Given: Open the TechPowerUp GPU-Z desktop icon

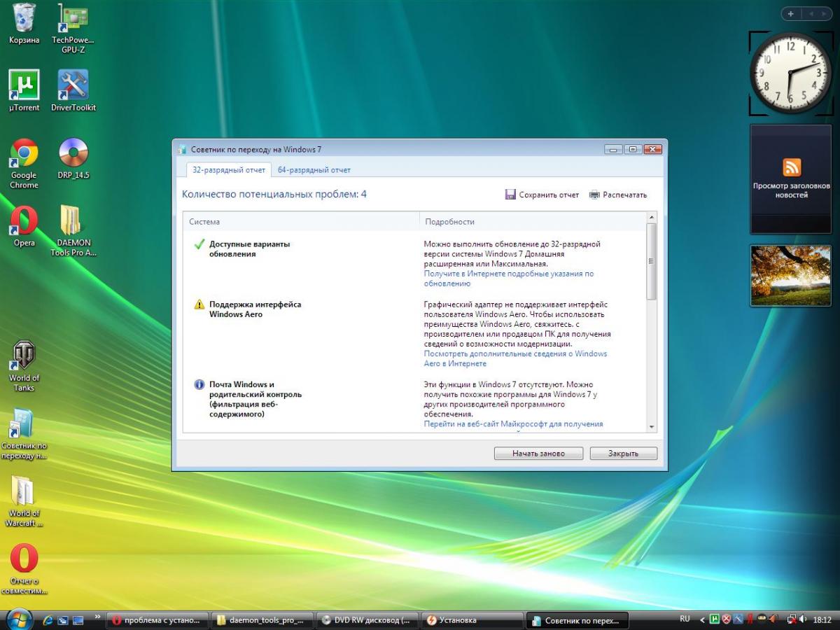Looking at the screenshot, I should point(73,19).
